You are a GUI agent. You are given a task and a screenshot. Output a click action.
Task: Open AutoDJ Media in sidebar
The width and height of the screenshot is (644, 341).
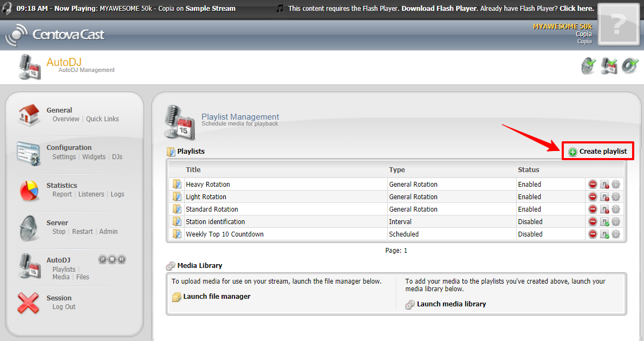(61, 277)
